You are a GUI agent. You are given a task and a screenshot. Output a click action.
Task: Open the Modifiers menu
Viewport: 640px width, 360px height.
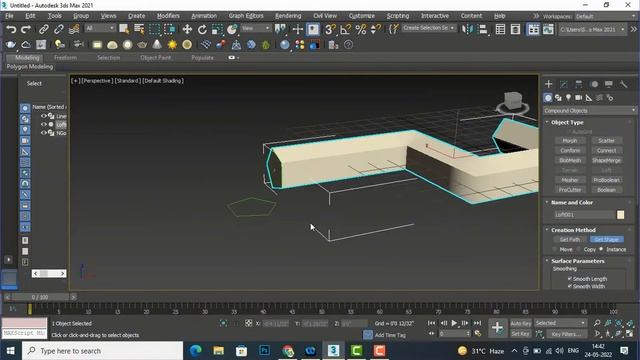(168, 16)
